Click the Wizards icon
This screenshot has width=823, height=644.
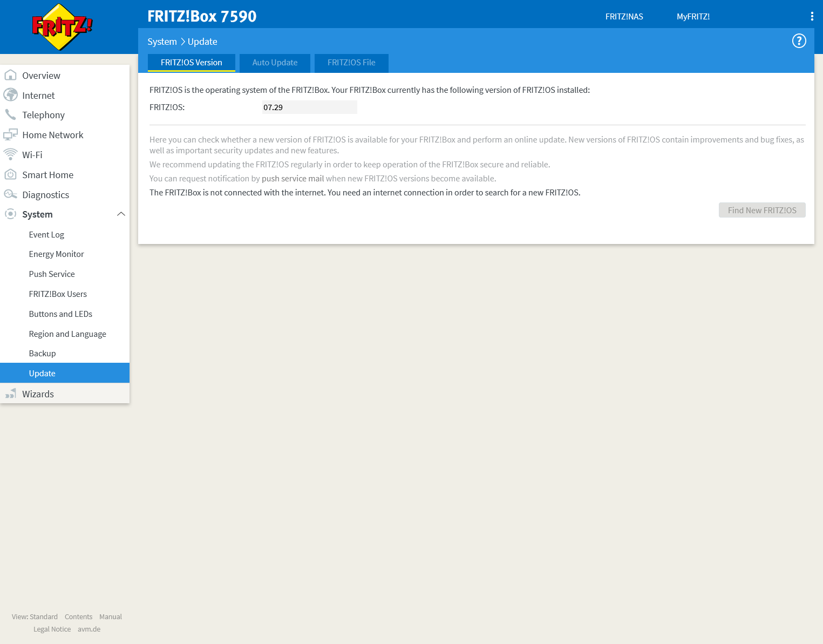pyautogui.click(x=10, y=394)
